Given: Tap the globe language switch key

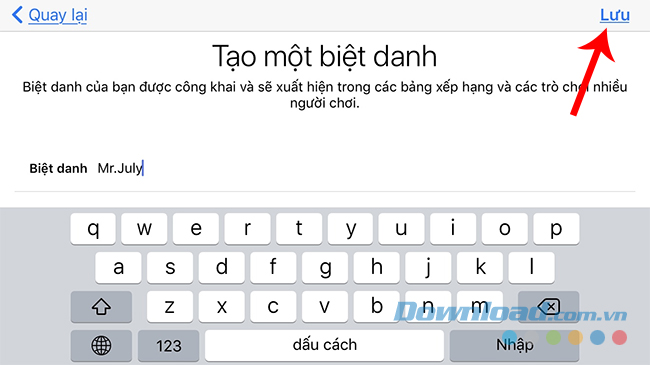Looking at the screenshot, I should [101, 345].
